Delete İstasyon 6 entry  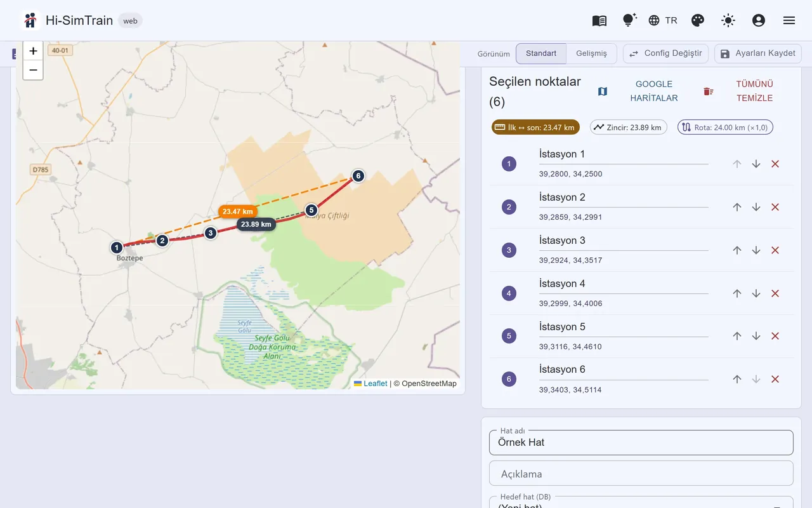coord(775,379)
